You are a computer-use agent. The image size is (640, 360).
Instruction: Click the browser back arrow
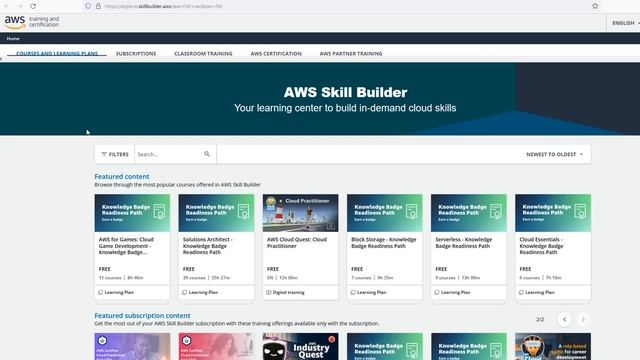[7, 6]
